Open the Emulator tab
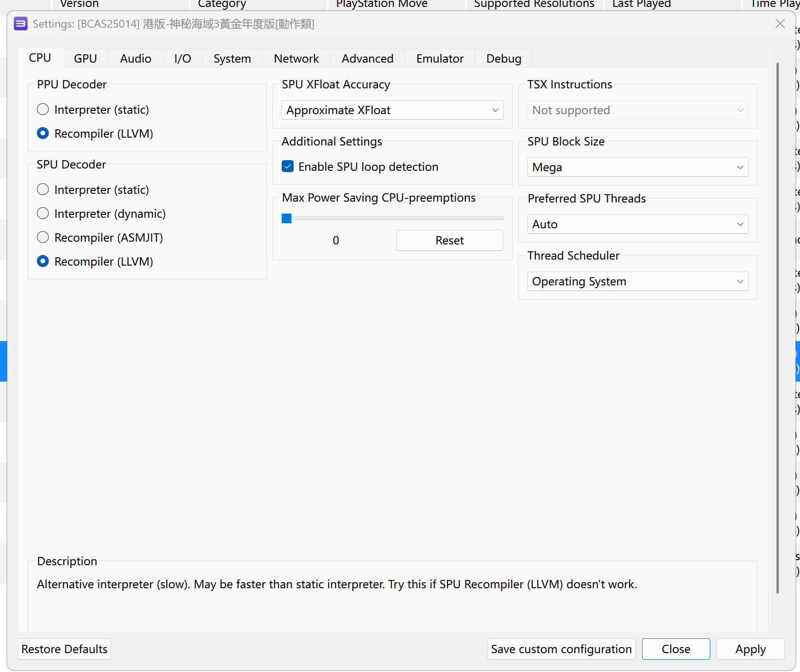This screenshot has height=672, width=800. click(440, 58)
